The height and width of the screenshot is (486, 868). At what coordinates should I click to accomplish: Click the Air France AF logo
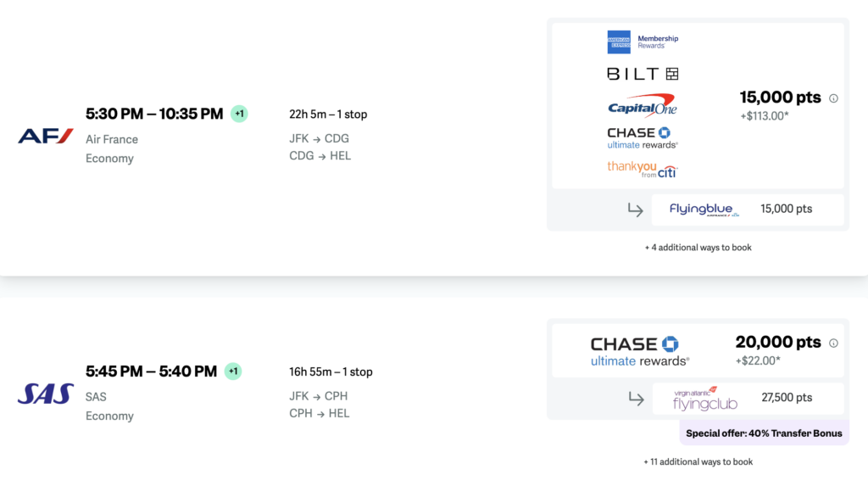pos(46,136)
